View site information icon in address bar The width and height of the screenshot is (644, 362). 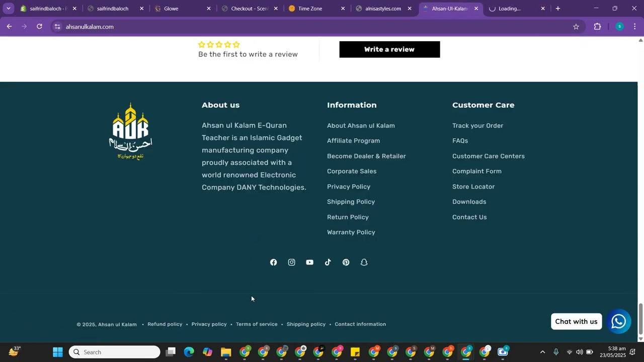pyautogui.click(x=57, y=27)
